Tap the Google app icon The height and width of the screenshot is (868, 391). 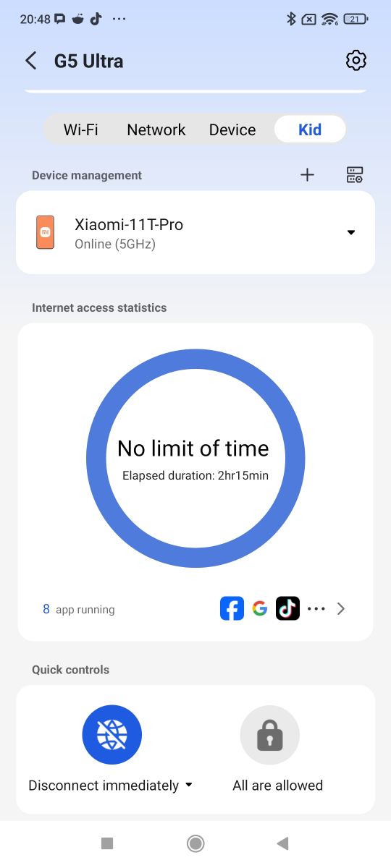coord(260,608)
